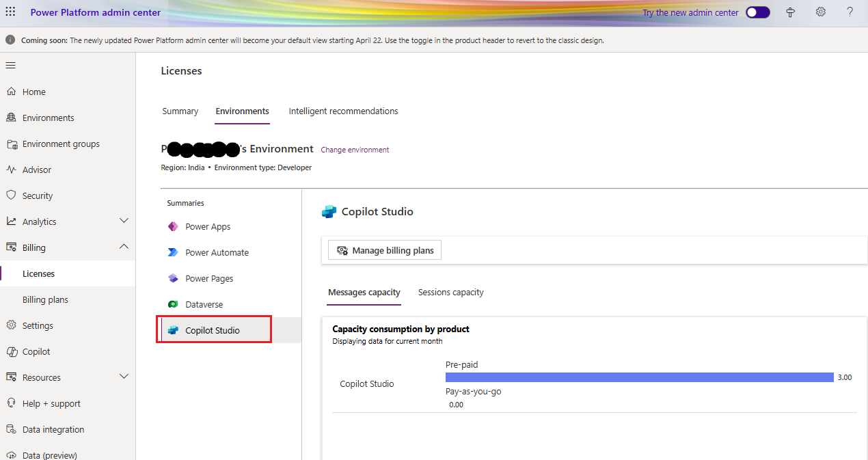Click the Environments icon in the sidebar
The image size is (868, 460).
click(x=11, y=118)
